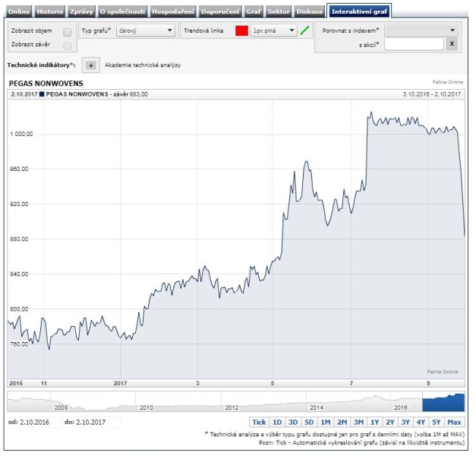Open Porovnat s indexem dropdown

click(x=421, y=30)
